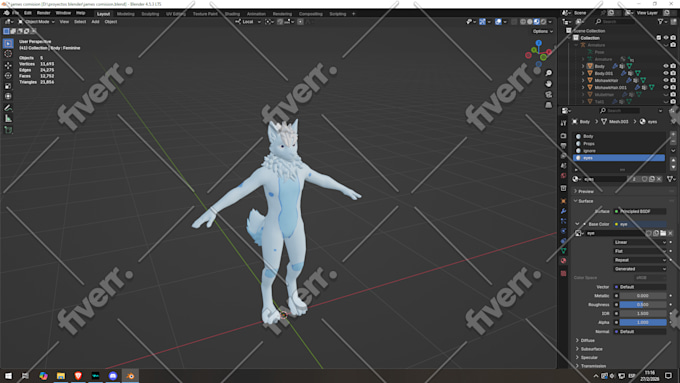Viewport: 680px width, 383px height.
Task: Open the viewport Add menu
Action: [95, 22]
